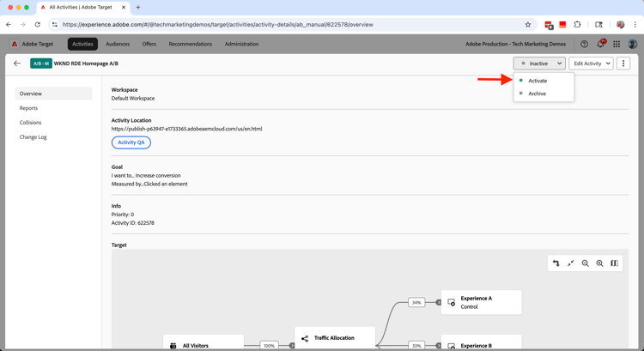The image size is (644, 351).
Task: Click the back arrow beside activity title
Action: 17,64
